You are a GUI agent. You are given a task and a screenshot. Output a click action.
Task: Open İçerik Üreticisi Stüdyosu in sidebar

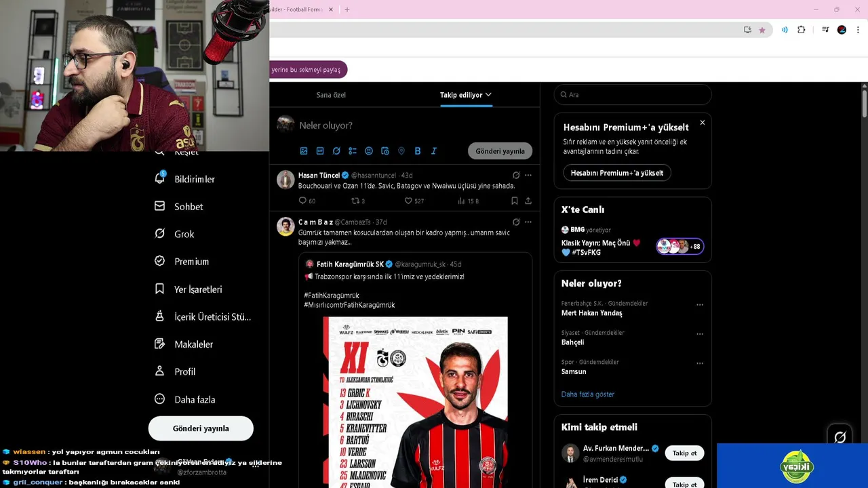pos(203,317)
